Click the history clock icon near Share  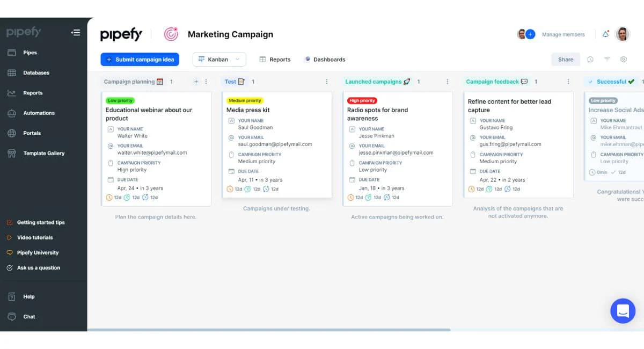pyautogui.click(x=590, y=60)
